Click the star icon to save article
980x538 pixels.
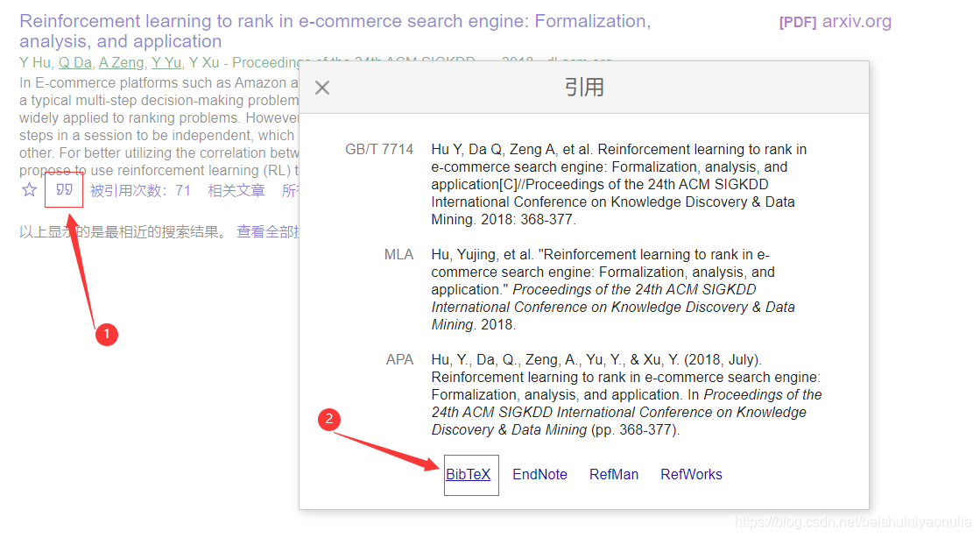pyautogui.click(x=29, y=190)
